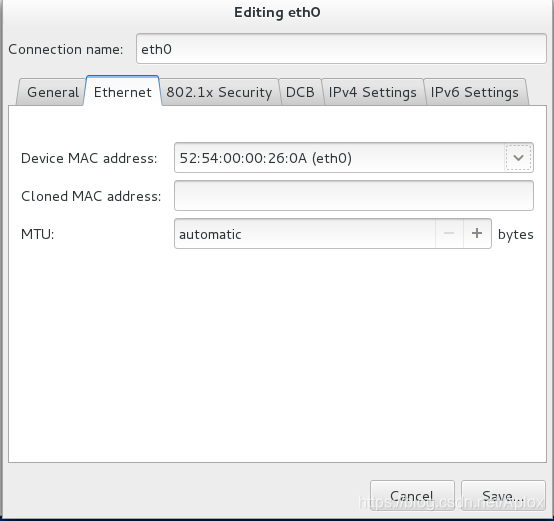Click the 'MTU:' label

point(37,234)
